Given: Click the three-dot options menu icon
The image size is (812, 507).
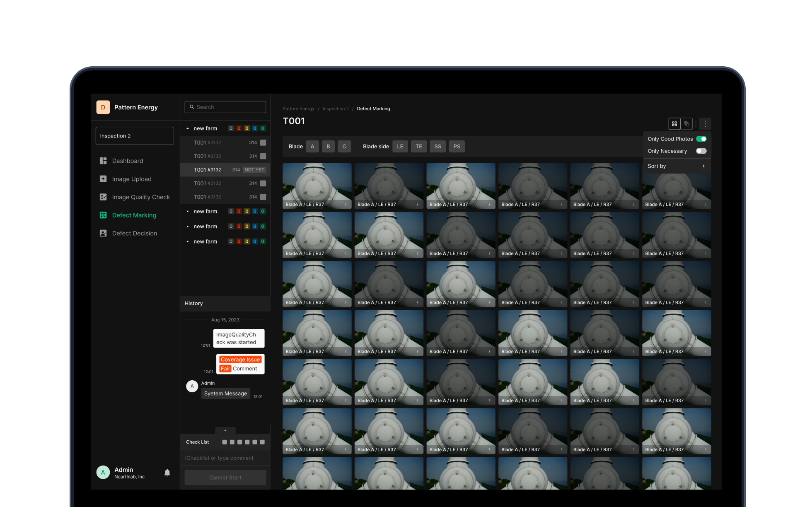Looking at the screenshot, I should (705, 124).
